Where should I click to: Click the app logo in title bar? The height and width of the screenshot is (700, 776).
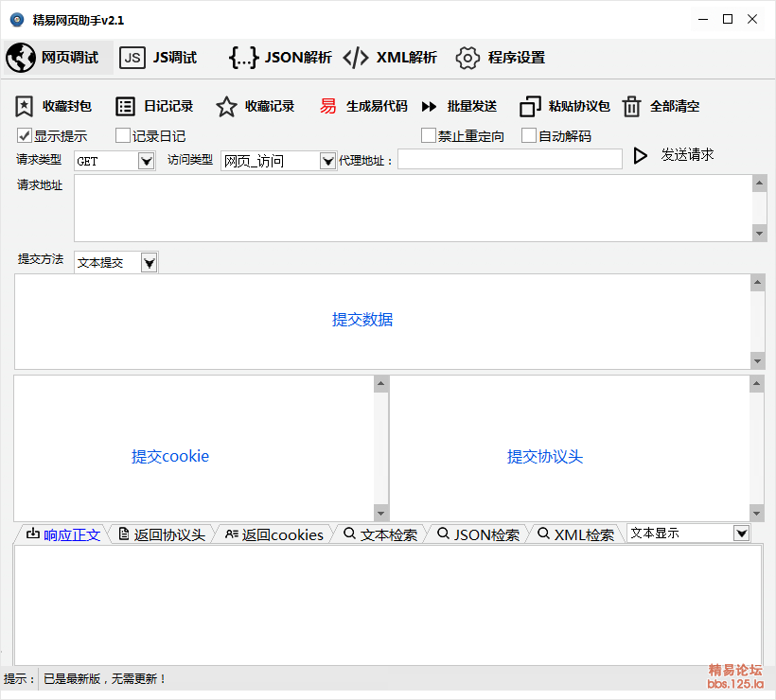[x=17, y=20]
